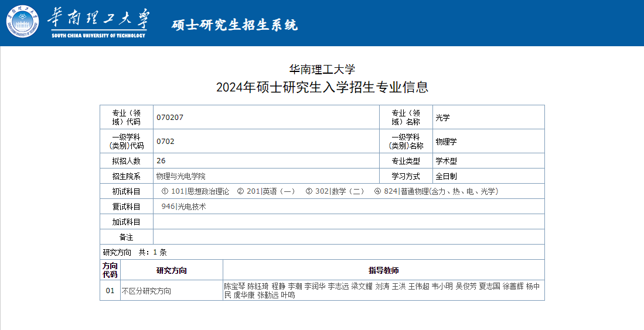Click the 招生院系 row label
The width and height of the screenshot is (644, 330).
(x=127, y=176)
